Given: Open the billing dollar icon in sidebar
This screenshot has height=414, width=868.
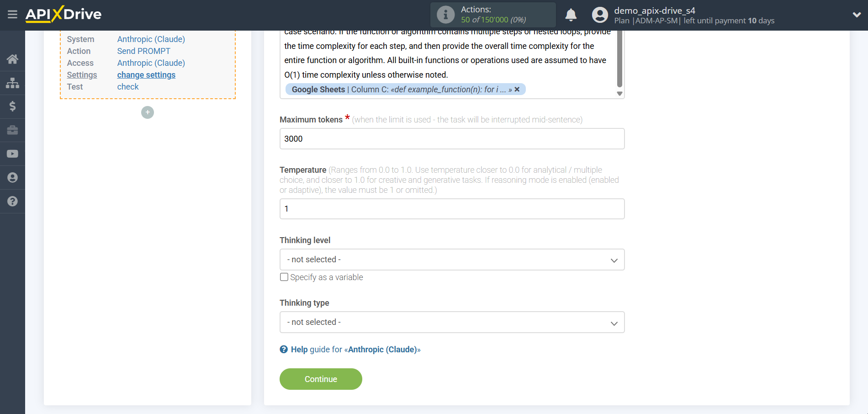Looking at the screenshot, I should pos(12,106).
